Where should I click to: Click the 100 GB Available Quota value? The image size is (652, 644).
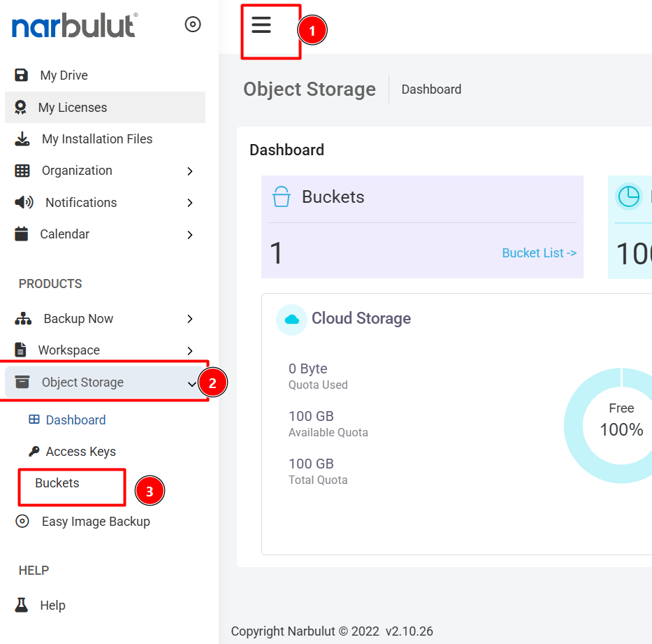(x=311, y=416)
